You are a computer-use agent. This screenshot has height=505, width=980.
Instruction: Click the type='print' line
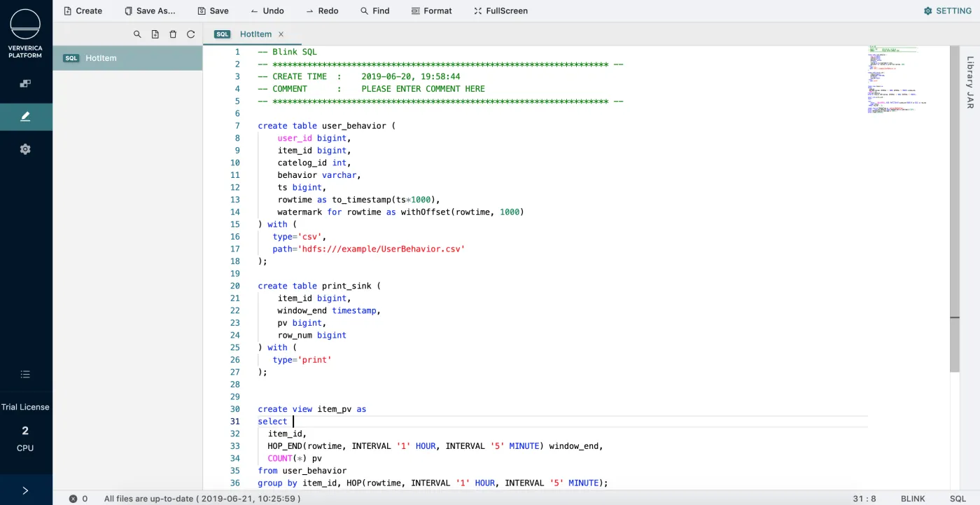(302, 359)
